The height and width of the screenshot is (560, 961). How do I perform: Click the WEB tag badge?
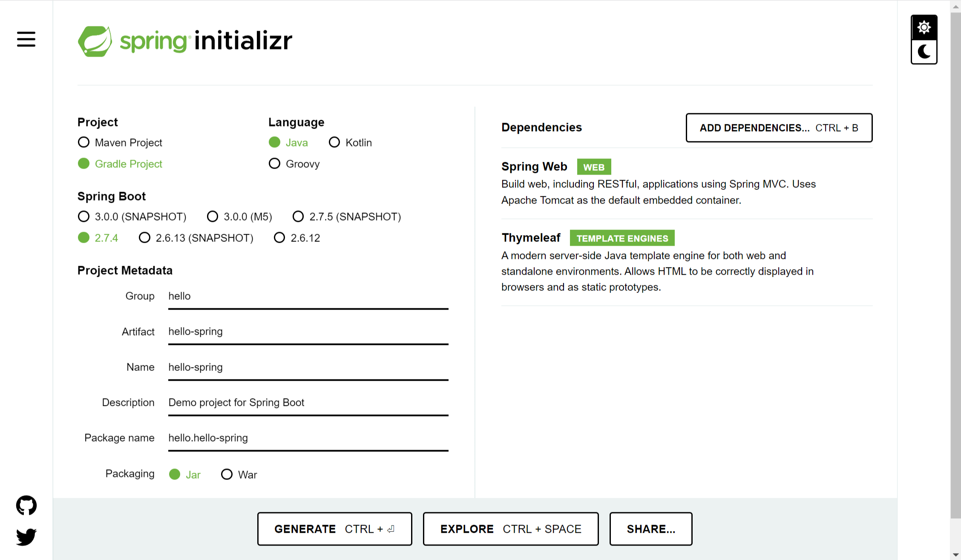594,167
